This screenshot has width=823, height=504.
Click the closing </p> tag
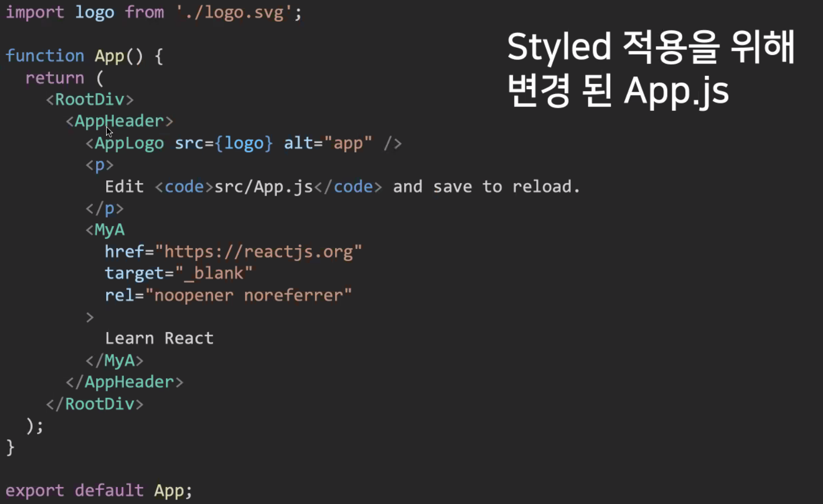click(105, 208)
